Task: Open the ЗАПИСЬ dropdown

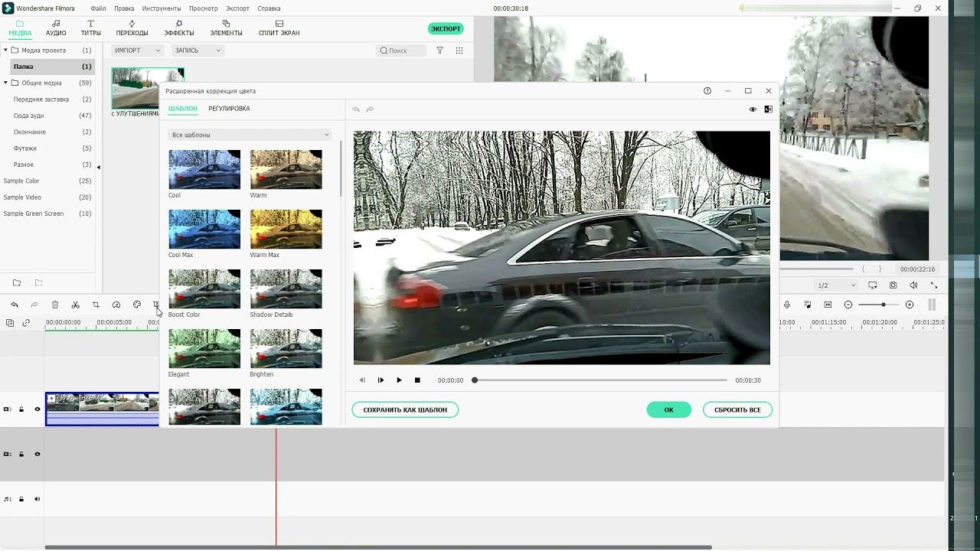Action: (x=198, y=51)
